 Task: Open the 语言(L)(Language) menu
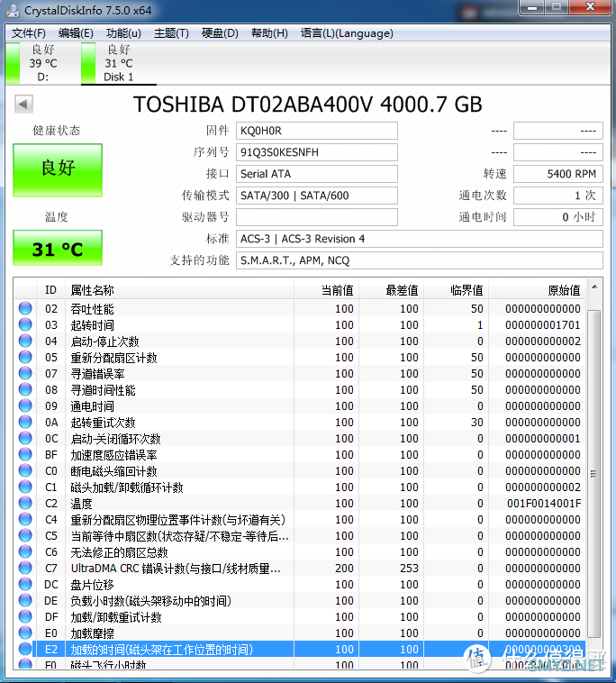[347, 33]
